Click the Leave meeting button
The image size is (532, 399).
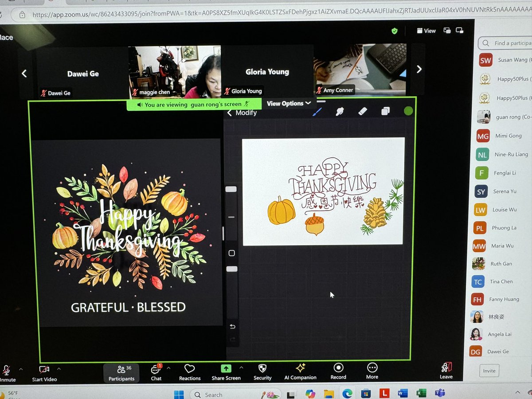pyautogui.click(x=446, y=371)
